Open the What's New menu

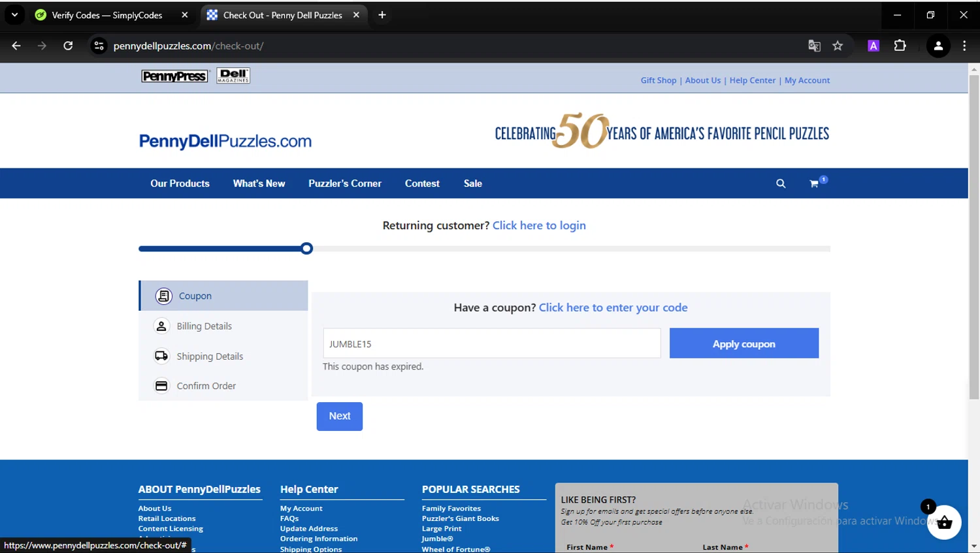tap(259, 183)
